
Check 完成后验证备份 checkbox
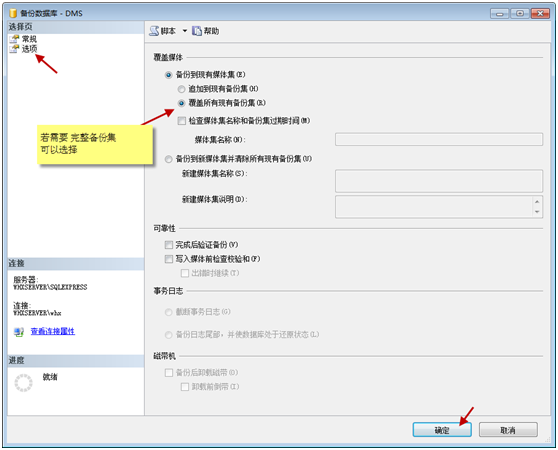pyautogui.click(x=169, y=245)
